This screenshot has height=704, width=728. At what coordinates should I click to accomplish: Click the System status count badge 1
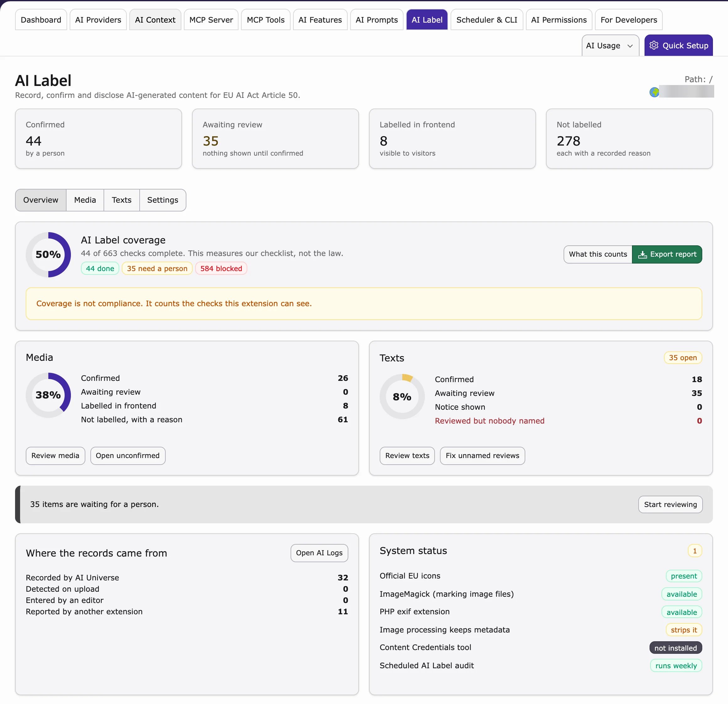[x=694, y=551]
